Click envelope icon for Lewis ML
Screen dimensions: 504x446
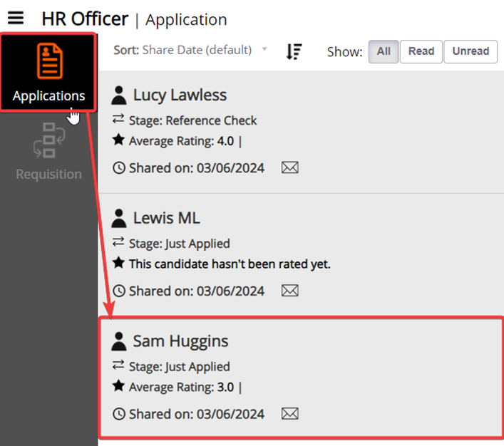(x=290, y=291)
